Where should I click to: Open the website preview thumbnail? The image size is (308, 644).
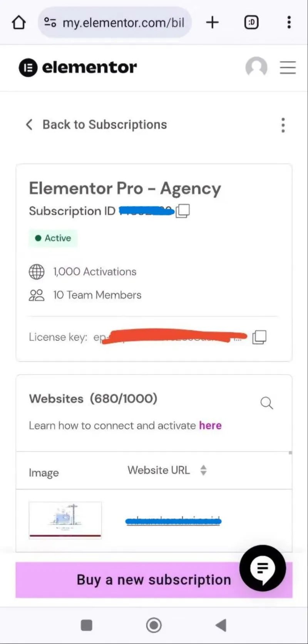(65, 520)
